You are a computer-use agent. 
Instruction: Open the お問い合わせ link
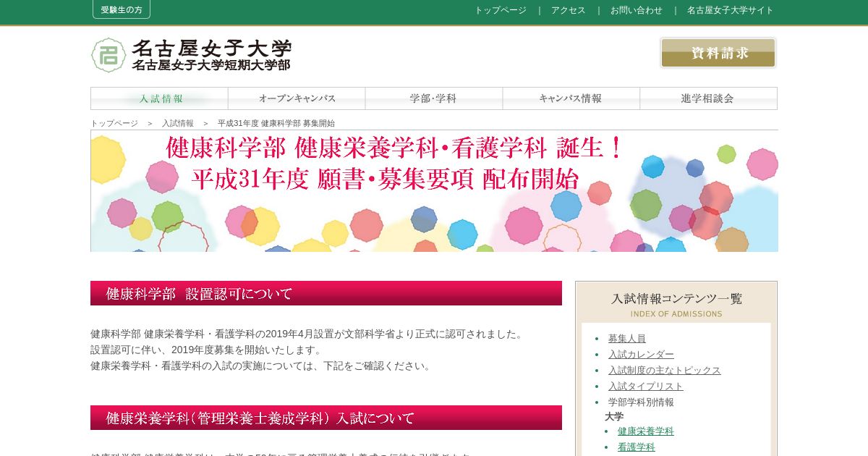(637, 10)
